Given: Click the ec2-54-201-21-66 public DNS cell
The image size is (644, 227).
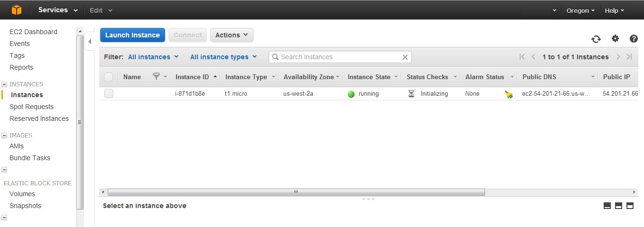Looking at the screenshot, I should pyautogui.click(x=556, y=94).
